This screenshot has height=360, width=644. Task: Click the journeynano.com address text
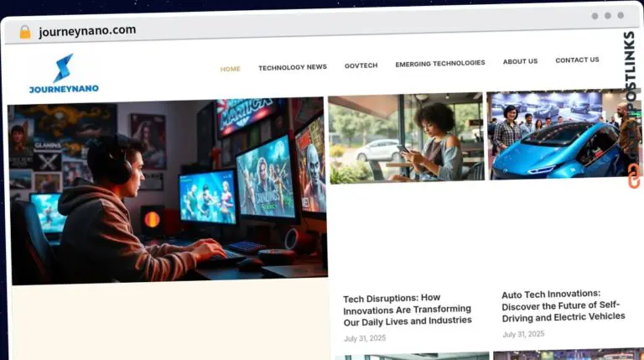[87, 31]
